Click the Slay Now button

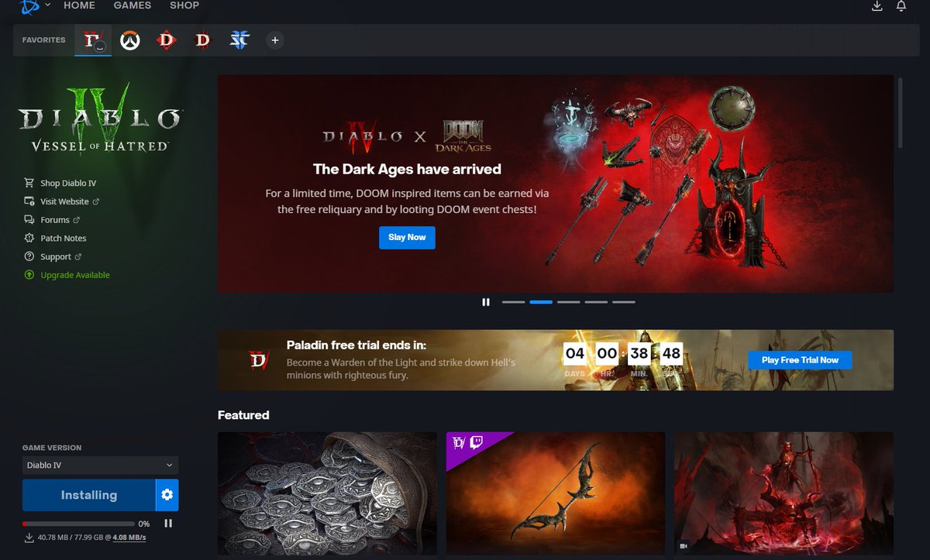[407, 237]
